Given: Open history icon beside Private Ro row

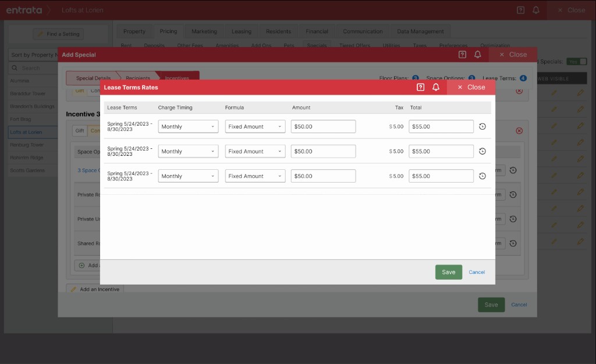Looking at the screenshot, I should 513,195.
